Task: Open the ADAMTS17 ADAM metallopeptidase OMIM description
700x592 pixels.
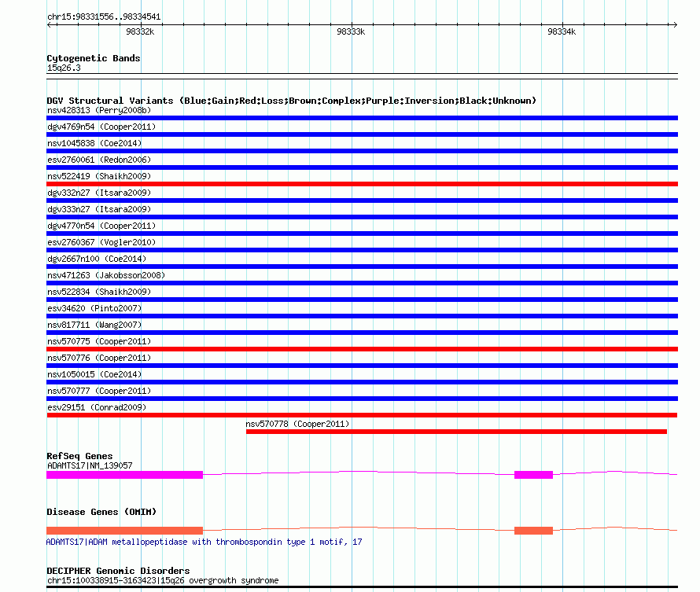Action: click(204, 542)
